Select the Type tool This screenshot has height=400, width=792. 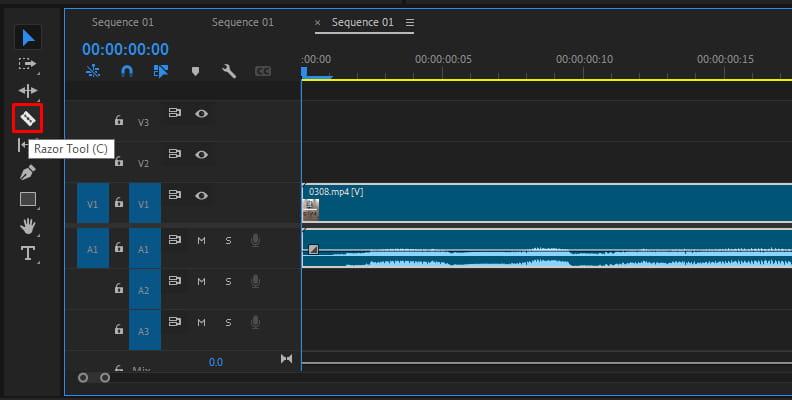(28, 253)
